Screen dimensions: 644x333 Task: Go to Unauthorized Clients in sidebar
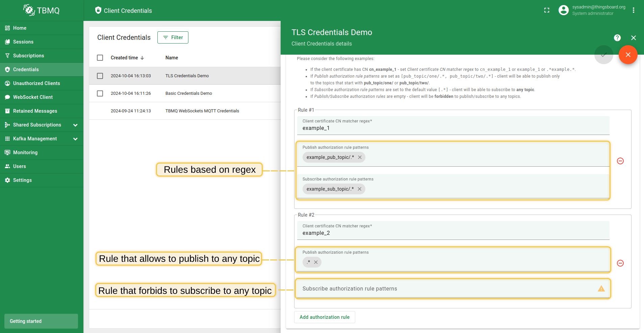(x=36, y=83)
